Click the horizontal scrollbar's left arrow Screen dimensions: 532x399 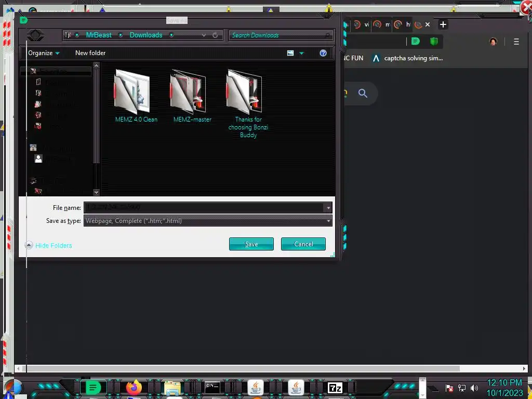pyautogui.click(x=18, y=368)
